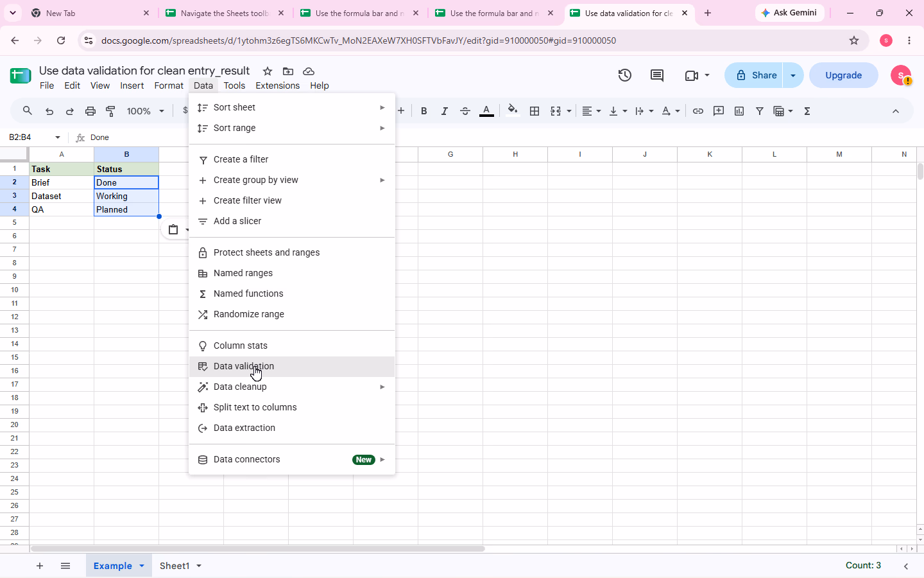
Task: Choose Data validation from the menu
Action: [x=292, y=366]
